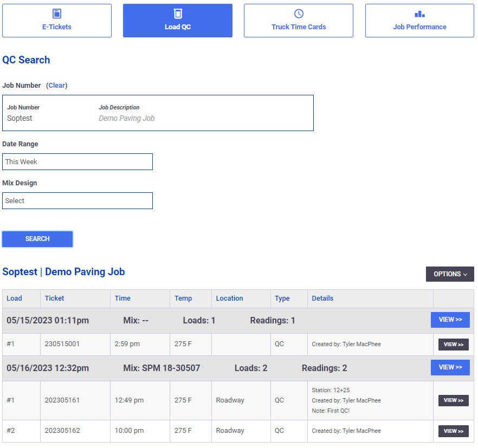The image size is (478, 448).
Task: Switch to the Job Performance tab
Action: (419, 21)
